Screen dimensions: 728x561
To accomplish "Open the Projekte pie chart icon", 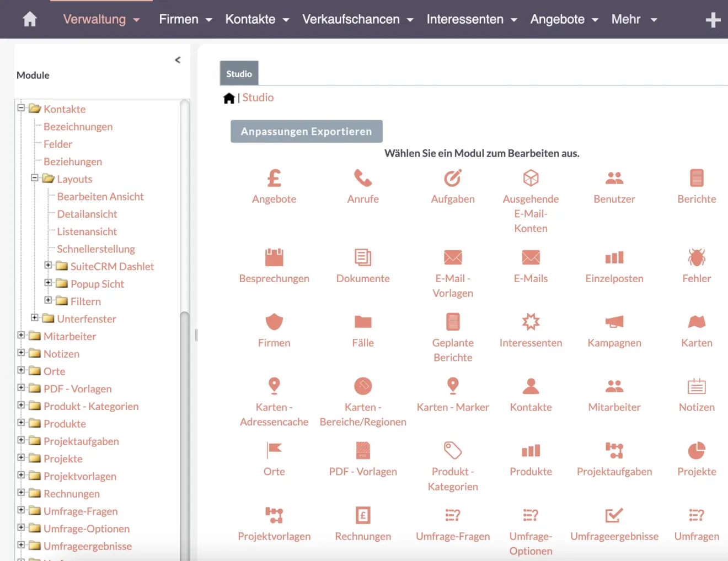I will pyautogui.click(x=697, y=450).
